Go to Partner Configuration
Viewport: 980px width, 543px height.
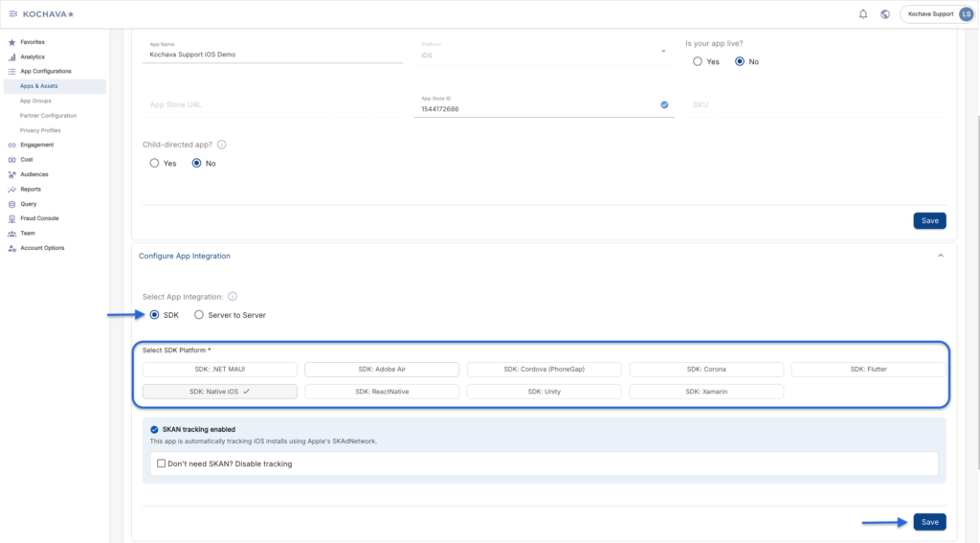point(48,116)
